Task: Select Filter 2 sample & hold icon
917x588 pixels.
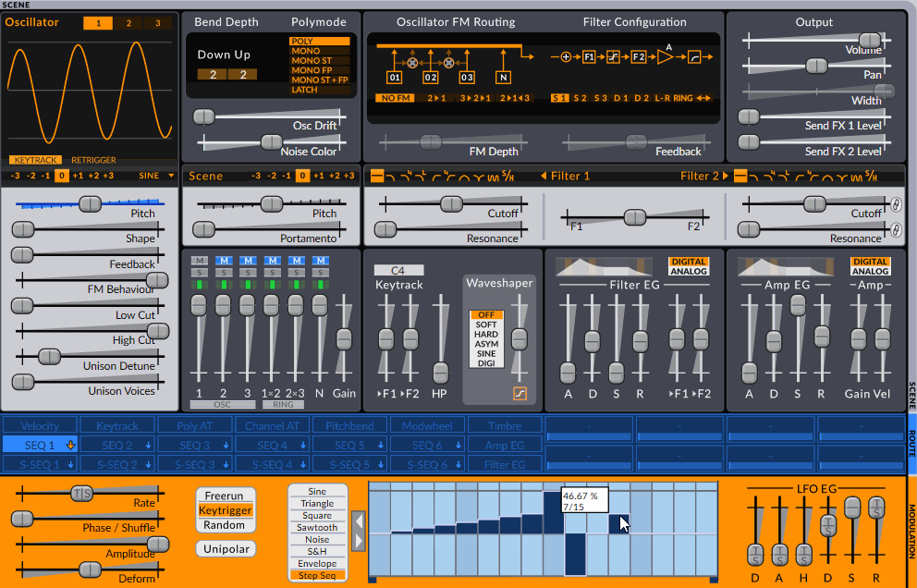Action: tap(872, 176)
